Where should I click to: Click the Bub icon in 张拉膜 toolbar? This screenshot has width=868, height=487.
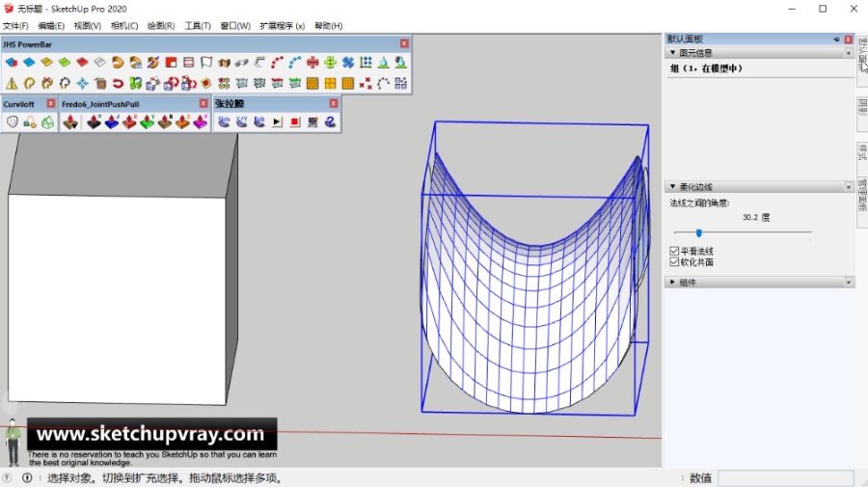point(259,122)
